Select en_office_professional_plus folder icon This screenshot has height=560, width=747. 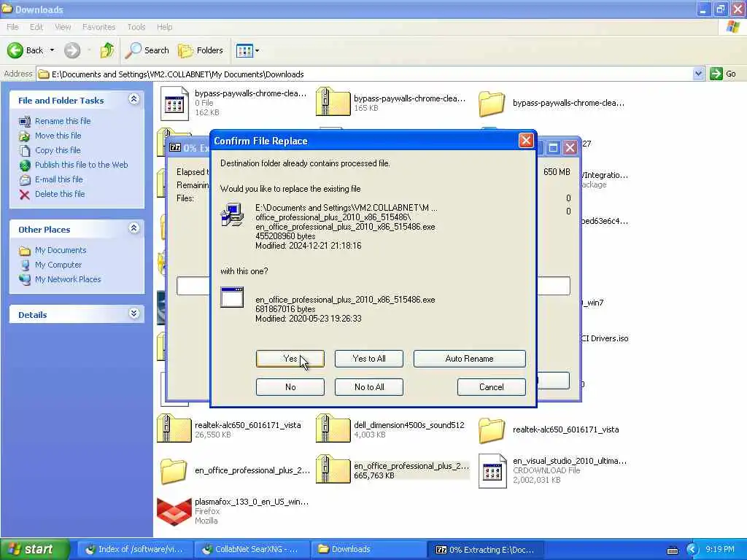click(x=174, y=471)
